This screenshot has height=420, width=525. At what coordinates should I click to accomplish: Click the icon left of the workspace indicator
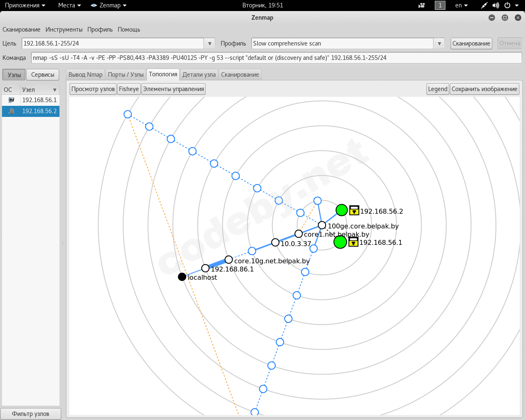click(x=422, y=5)
